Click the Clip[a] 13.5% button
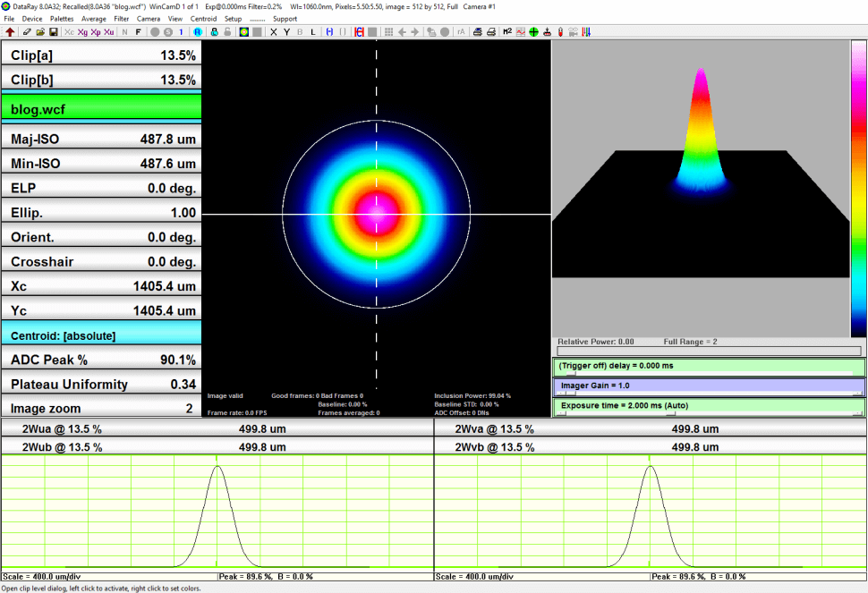 click(101, 55)
